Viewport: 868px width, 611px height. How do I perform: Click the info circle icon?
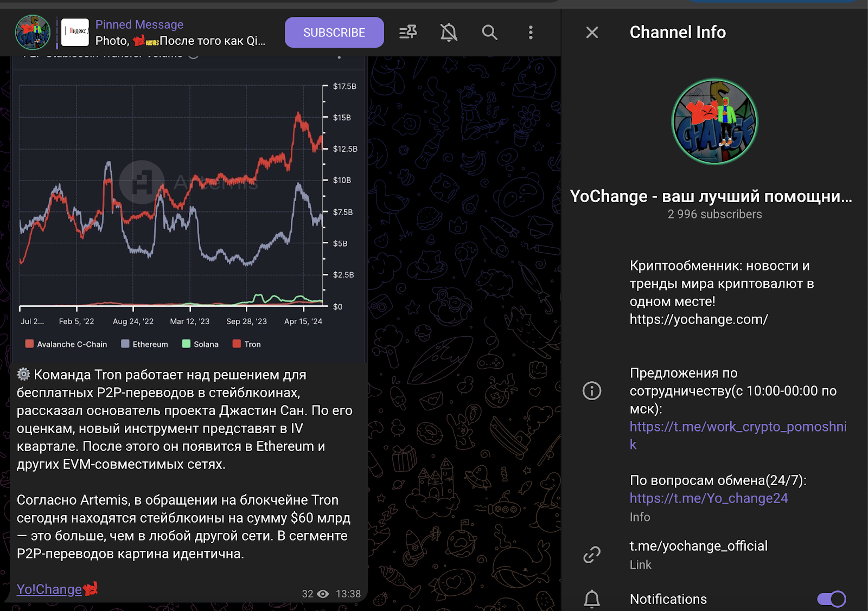pos(592,390)
